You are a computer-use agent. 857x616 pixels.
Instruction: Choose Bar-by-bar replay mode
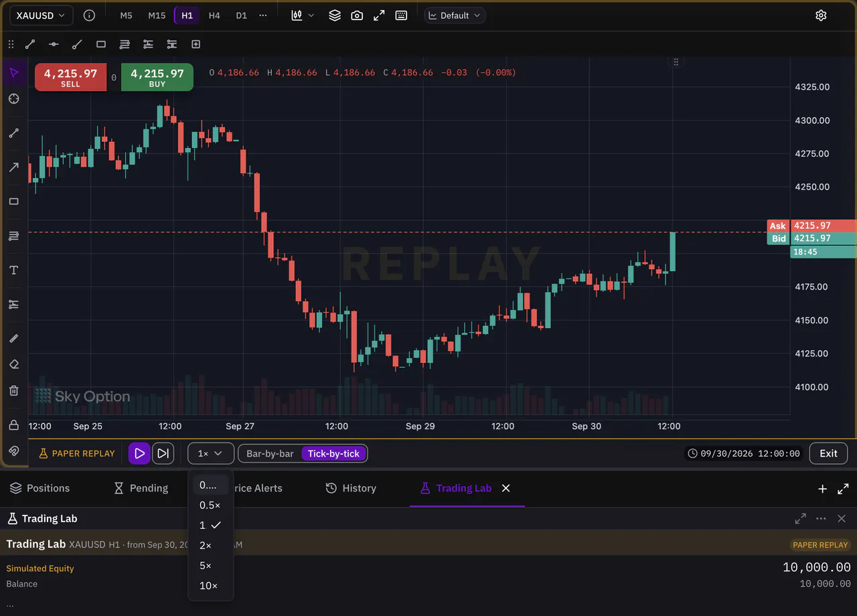pos(270,453)
